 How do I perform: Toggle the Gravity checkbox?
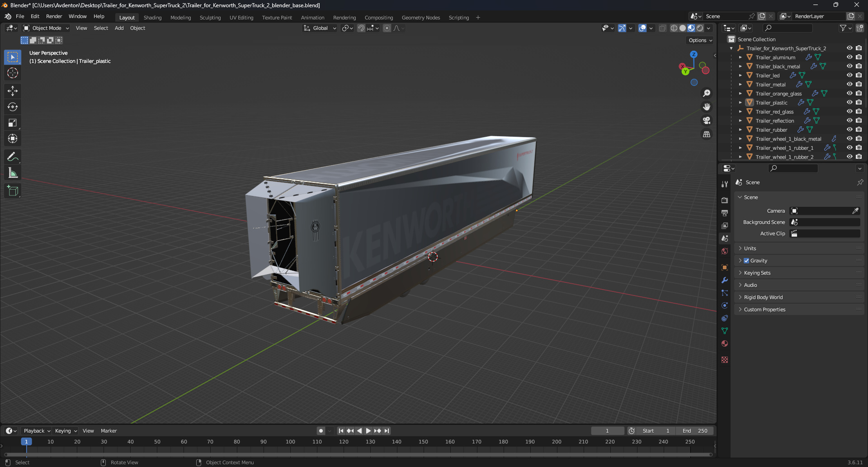coord(746,261)
